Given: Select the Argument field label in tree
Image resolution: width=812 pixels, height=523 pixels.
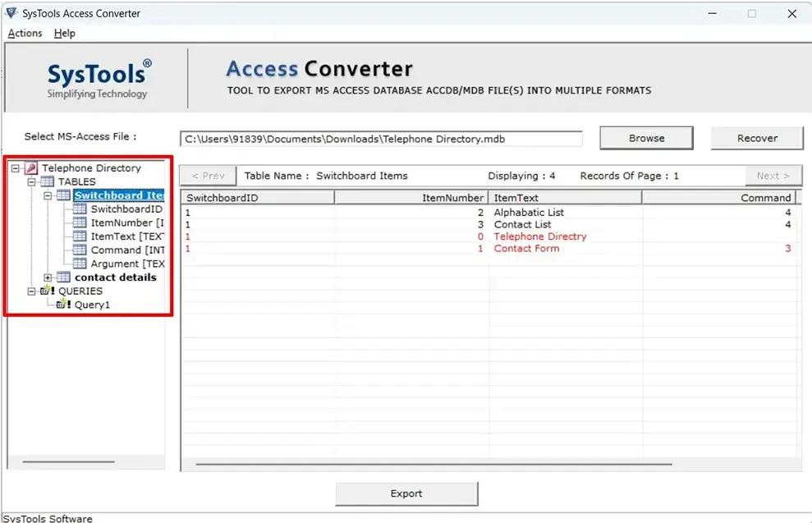Looking at the screenshot, I should coord(127,264).
